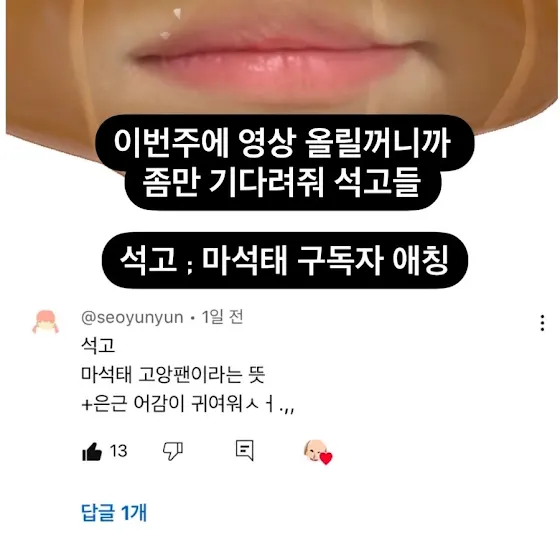This screenshot has width=560, height=560.
Task: Click the first comment line '석고'
Action: point(98,345)
